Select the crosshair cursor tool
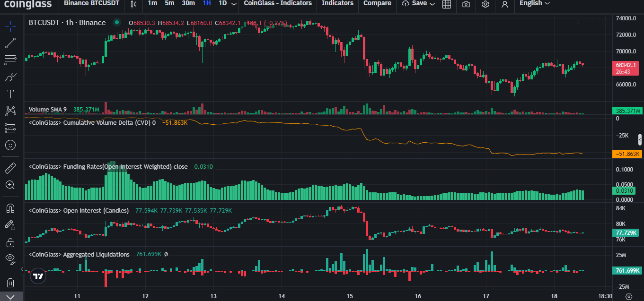 (x=10, y=26)
